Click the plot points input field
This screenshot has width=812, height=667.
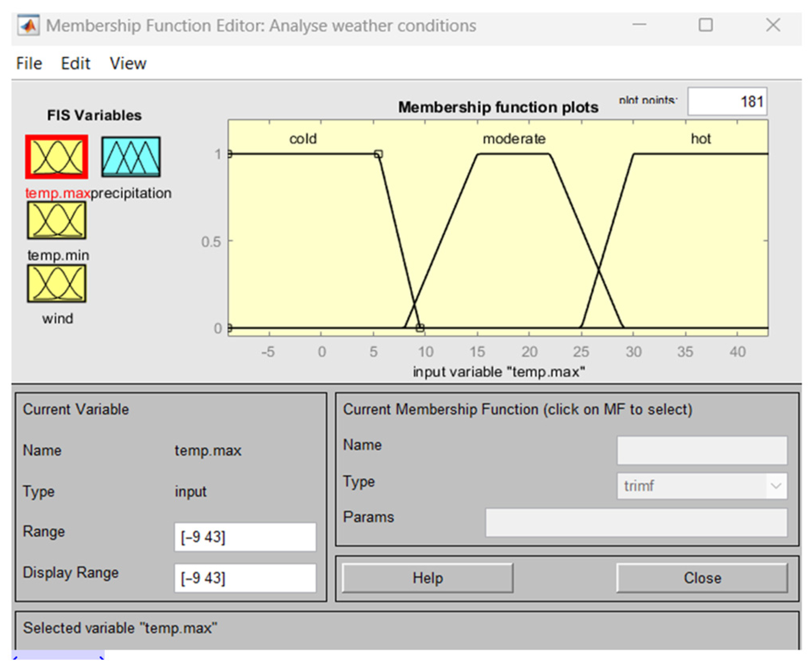(x=727, y=102)
